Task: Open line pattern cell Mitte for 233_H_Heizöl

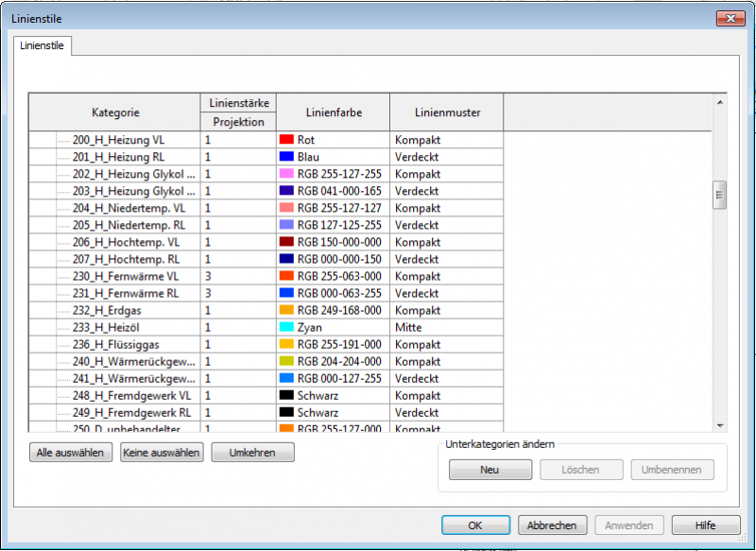Action: tap(445, 327)
